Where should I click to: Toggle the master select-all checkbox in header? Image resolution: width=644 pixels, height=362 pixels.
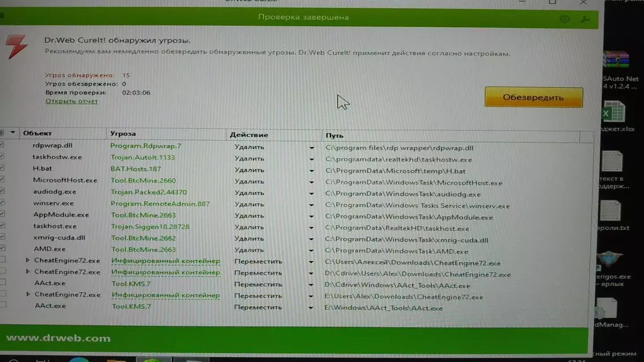click(x=2, y=132)
